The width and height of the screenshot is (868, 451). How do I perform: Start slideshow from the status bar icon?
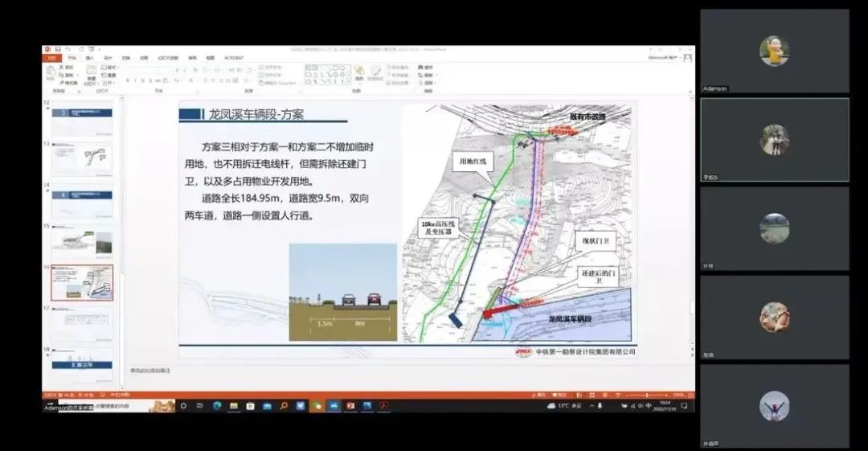618,395
